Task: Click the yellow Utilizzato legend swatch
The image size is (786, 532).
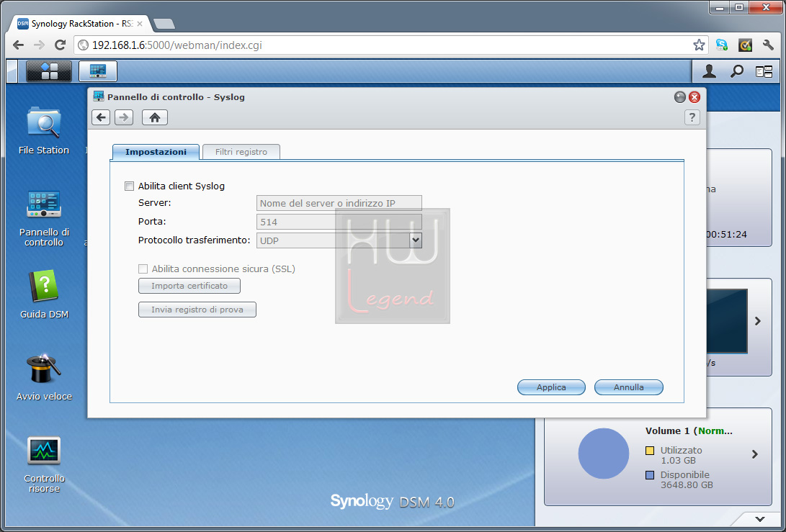Action: 650,451
